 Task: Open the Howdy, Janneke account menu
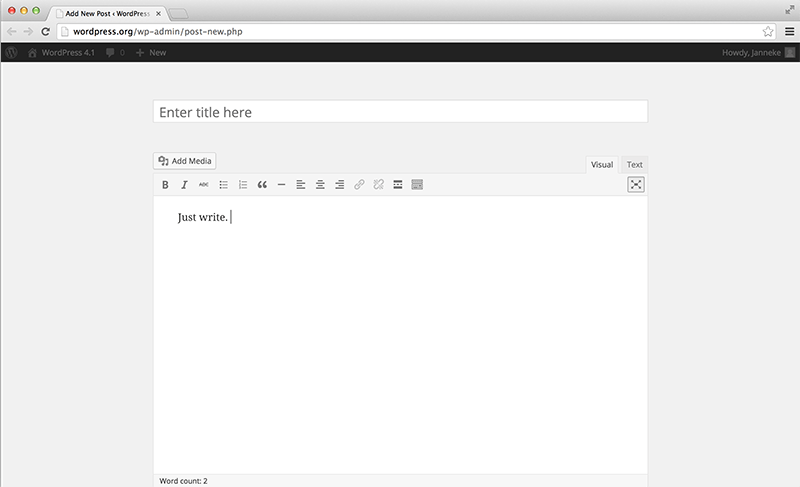758,53
